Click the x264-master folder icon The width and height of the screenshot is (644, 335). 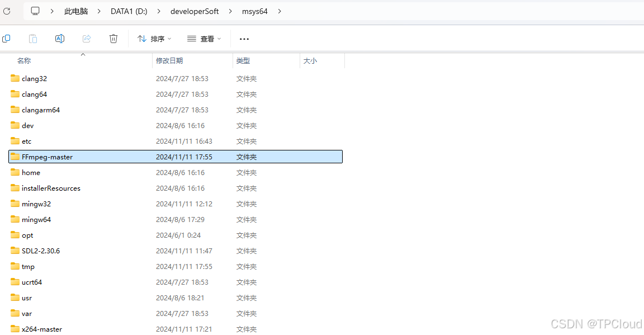tap(15, 328)
